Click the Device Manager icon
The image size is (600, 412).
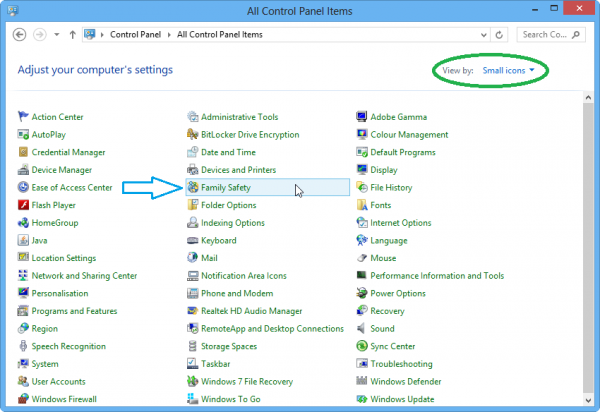coord(23,169)
